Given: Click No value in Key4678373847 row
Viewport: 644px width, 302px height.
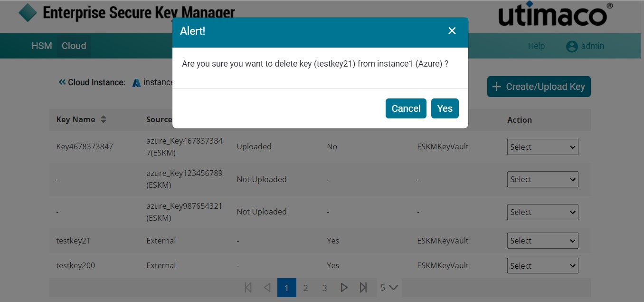Looking at the screenshot, I should click(x=332, y=146).
